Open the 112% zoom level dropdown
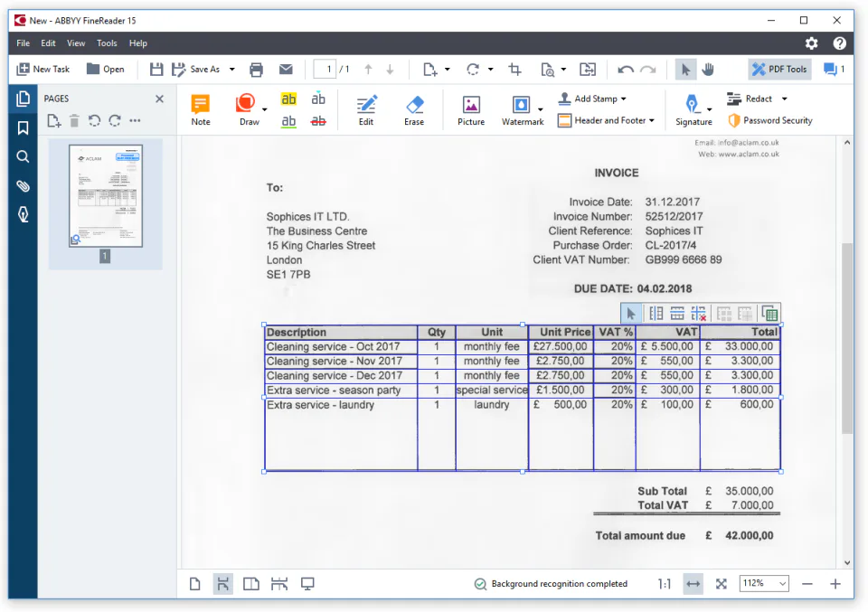The width and height of the screenshot is (868, 612). 764,583
